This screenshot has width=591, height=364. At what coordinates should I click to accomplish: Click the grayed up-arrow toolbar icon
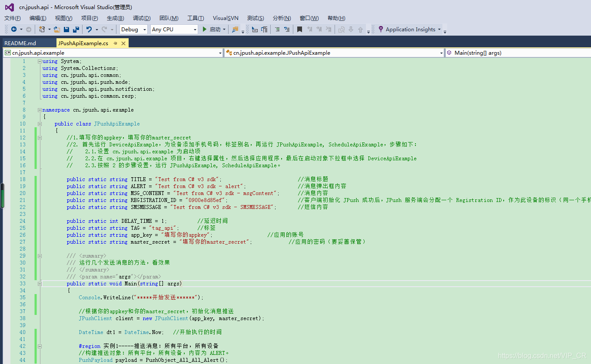click(x=360, y=29)
